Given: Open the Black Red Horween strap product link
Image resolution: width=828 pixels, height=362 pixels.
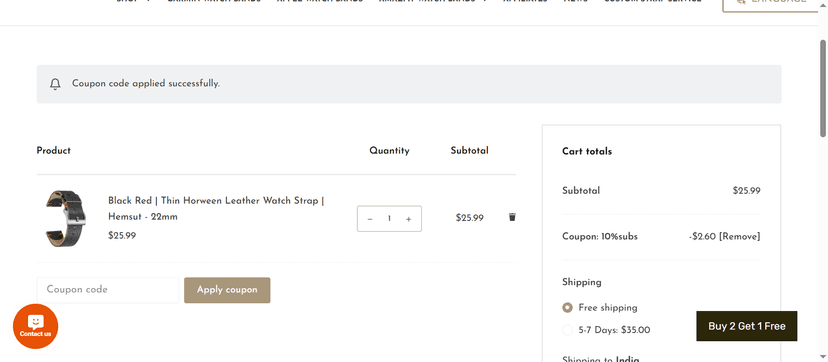Looking at the screenshot, I should 216,208.
